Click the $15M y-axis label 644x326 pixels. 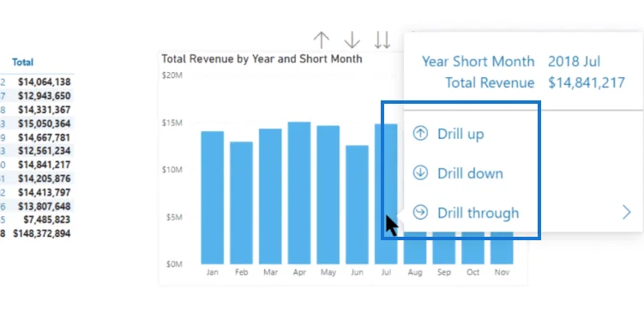point(172,123)
